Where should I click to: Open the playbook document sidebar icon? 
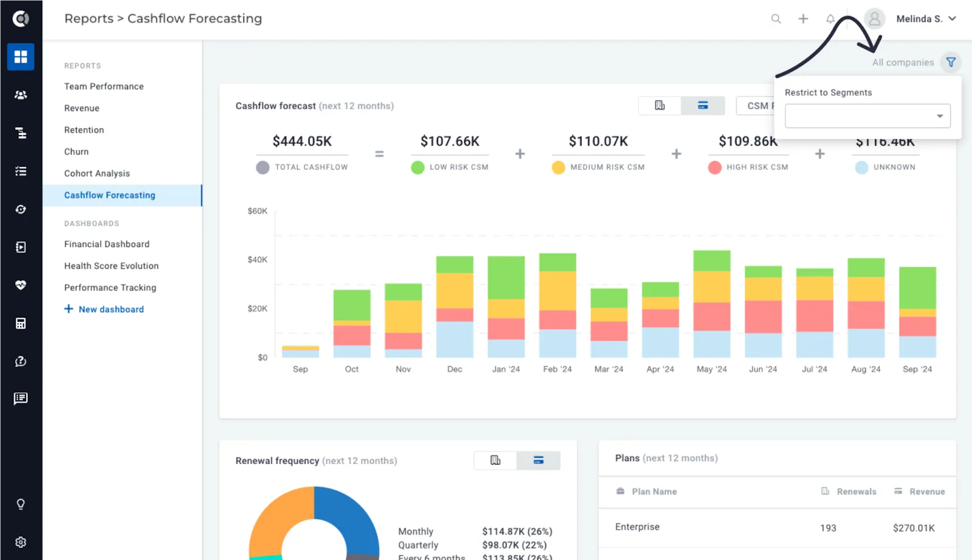tap(21, 247)
